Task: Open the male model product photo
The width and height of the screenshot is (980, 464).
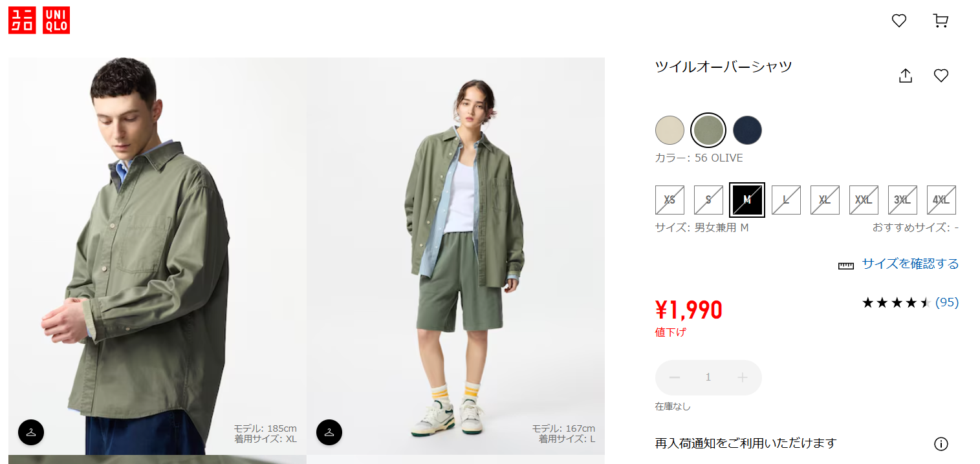Action: click(157, 256)
